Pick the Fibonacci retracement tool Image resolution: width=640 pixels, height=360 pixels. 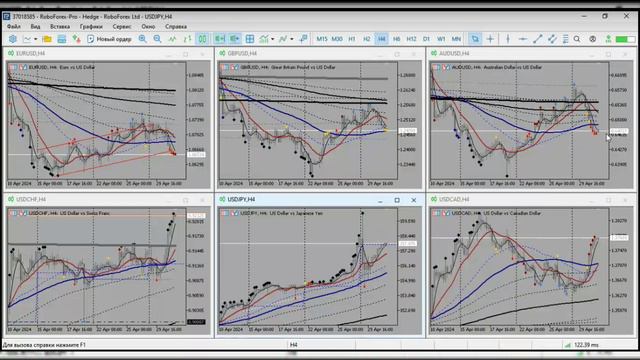click(x=565, y=39)
